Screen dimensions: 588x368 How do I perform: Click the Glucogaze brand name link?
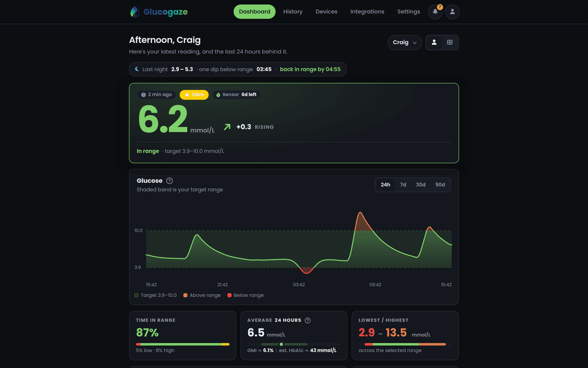pos(165,12)
